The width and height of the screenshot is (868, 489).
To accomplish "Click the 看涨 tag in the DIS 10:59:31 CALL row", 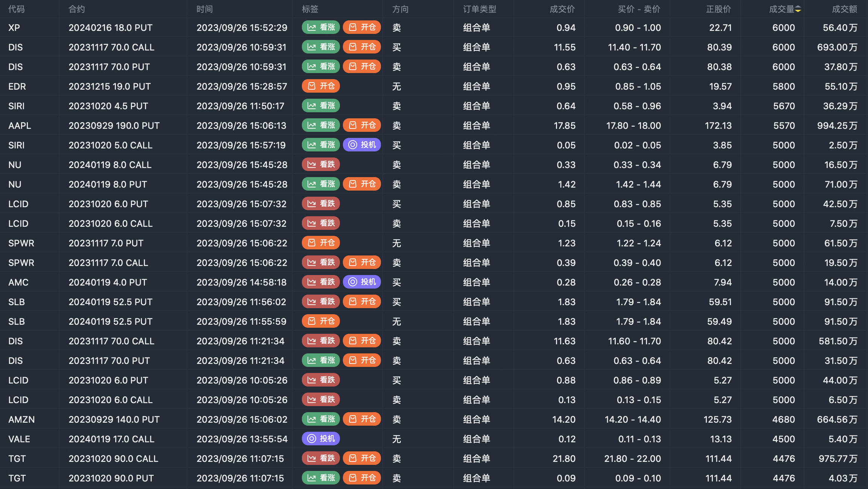I will click(x=321, y=47).
